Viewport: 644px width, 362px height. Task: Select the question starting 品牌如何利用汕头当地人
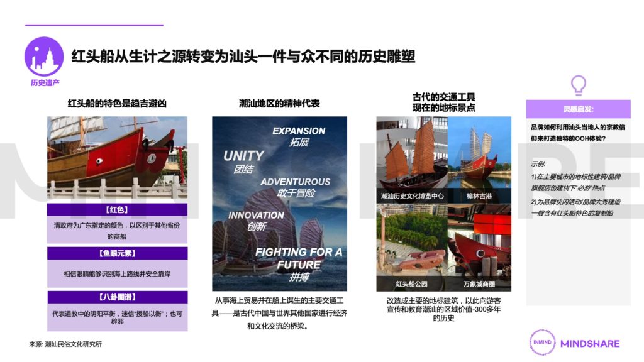[x=578, y=133]
